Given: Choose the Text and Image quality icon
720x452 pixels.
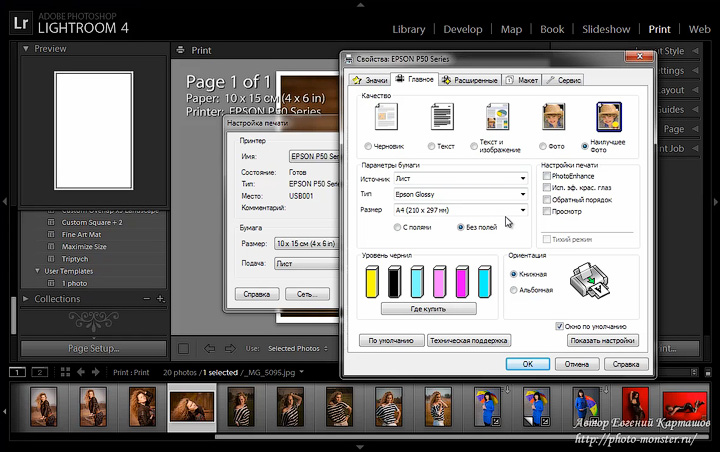Looking at the screenshot, I should click(498, 117).
